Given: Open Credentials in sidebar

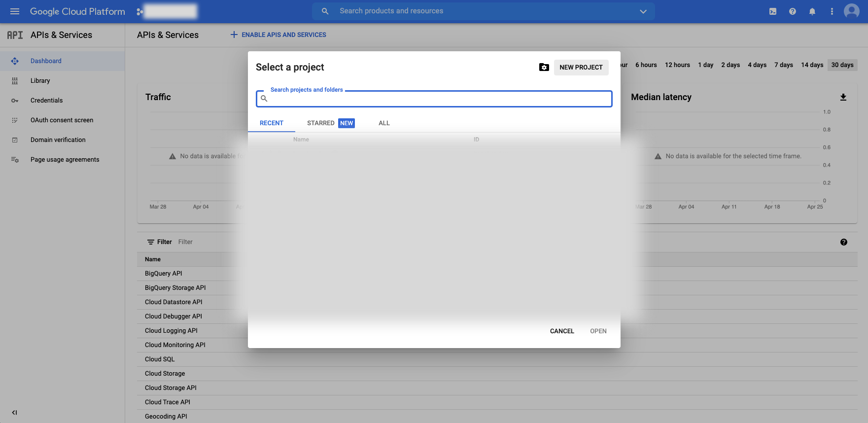Looking at the screenshot, I should tap(47, 101).
